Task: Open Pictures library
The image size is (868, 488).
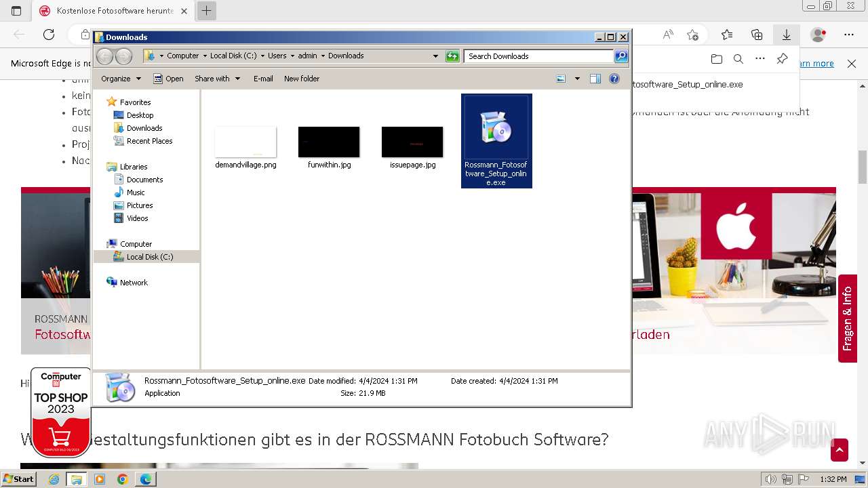Action: click(140, 205)
